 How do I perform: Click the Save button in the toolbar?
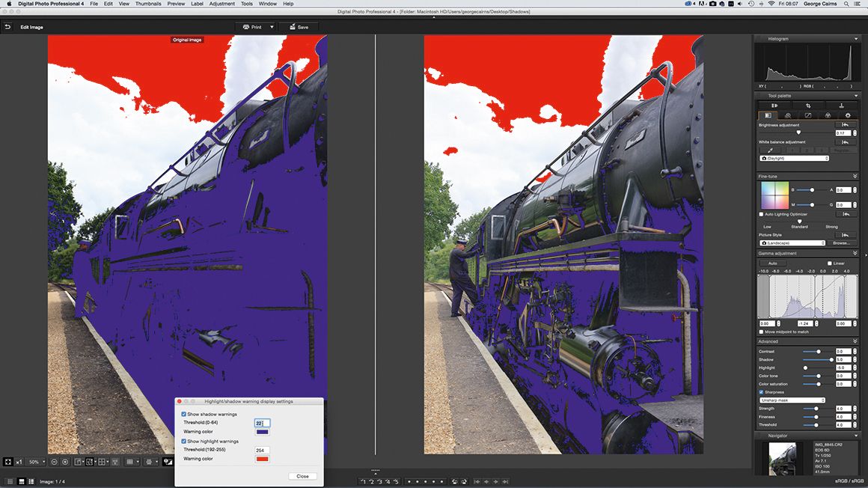(x=299, y=27)
